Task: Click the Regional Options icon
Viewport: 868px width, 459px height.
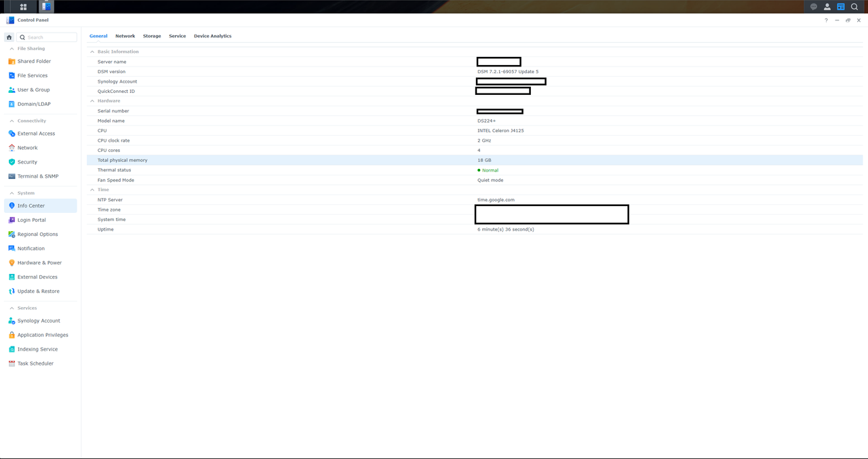Action: [12, 234]
